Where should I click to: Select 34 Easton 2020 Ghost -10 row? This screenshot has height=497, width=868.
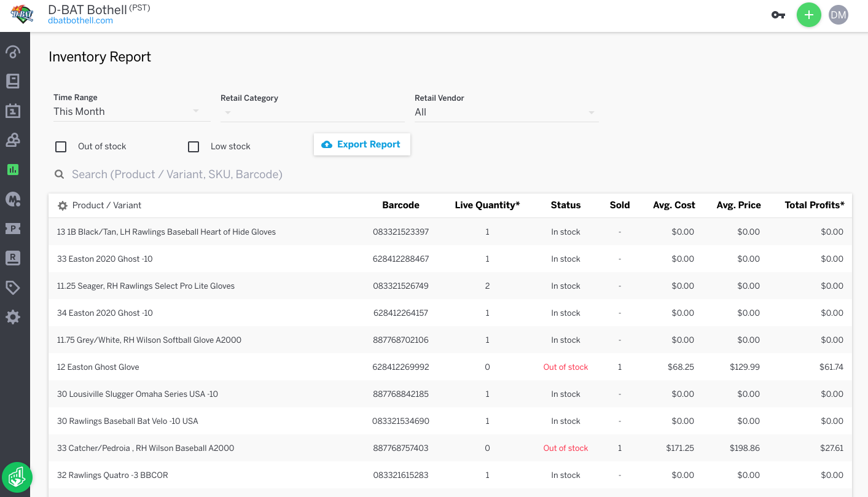(x=450, y=313)
